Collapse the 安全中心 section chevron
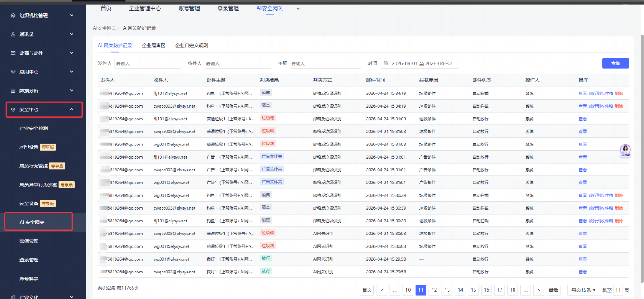The width and height of the screenshot is (644, 299). click(x=72, y=109)
